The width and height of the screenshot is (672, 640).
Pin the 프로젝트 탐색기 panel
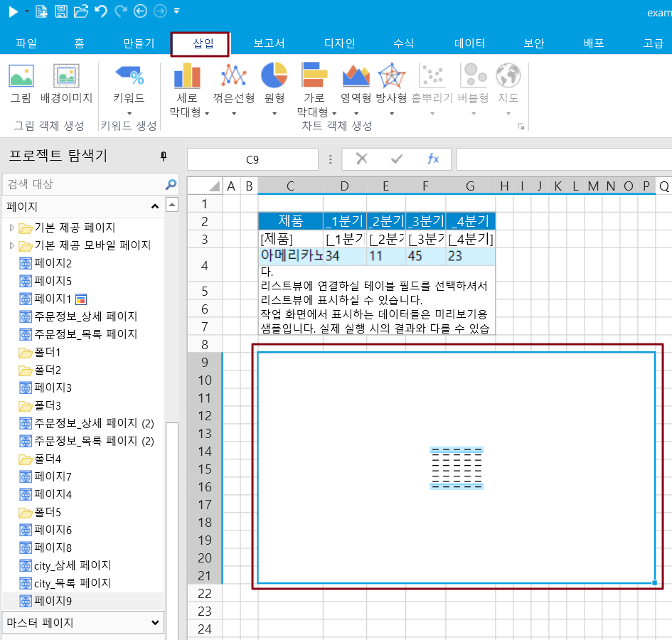[164, 156]
